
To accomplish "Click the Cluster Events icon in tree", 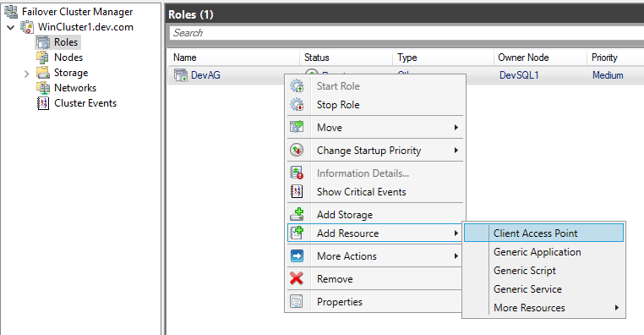I will [43, 103].
